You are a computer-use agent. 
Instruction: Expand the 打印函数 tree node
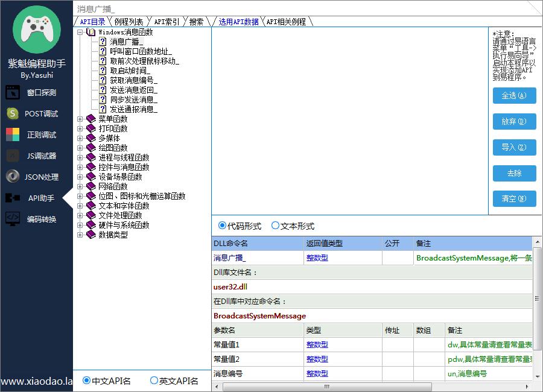pyautogui.click(x=80, y=128)
